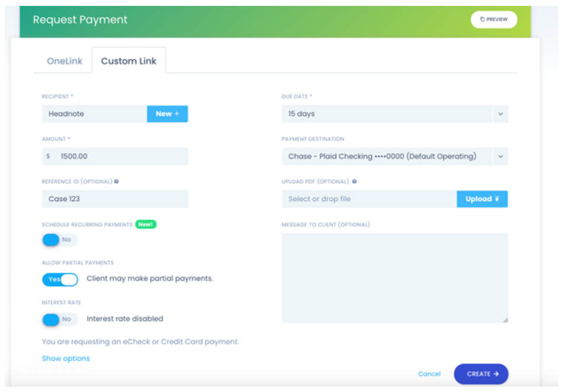This screenshot has height=392, width=563.
Task: Select the Chase Plaid Checking destination field
Action: pyautogui.click(x=387, y=157)
